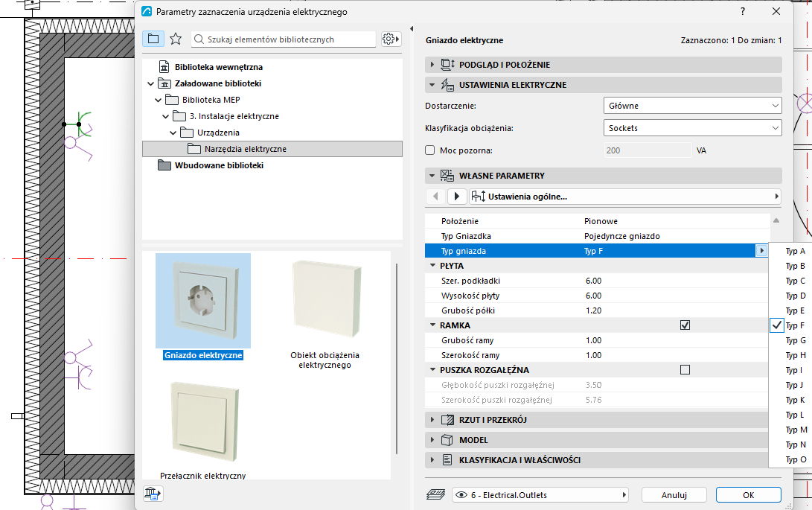Collapse the PŁYTA parameter group
This screenshot has height=510, width=812.
pyautogui.click(x=433, y=265)
